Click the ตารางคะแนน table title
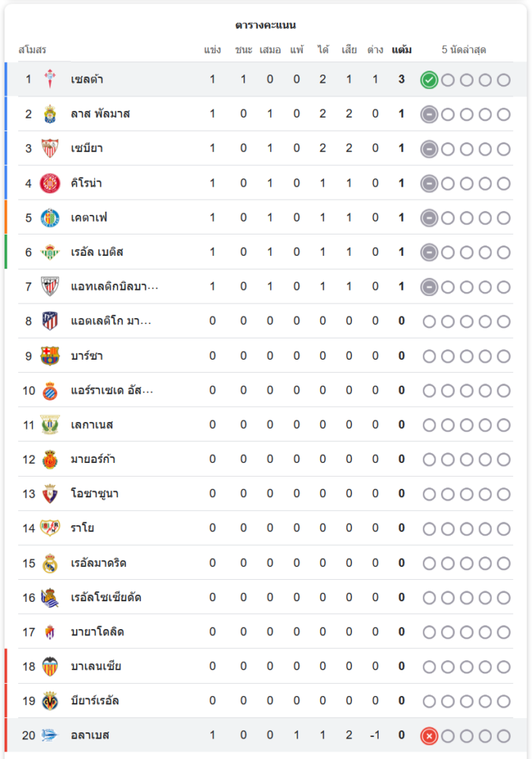Viewport: 532px width, 759px height. [x=266, y=26]
